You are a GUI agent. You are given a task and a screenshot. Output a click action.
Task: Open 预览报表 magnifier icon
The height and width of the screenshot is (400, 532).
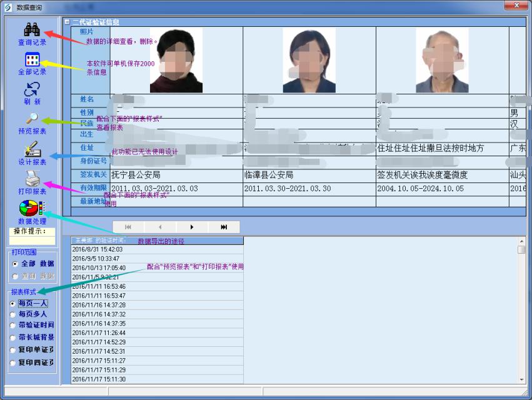click(32, 119)
